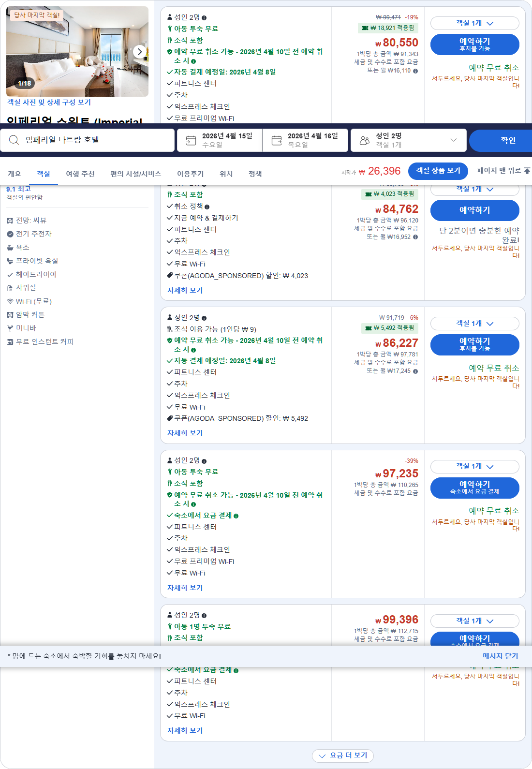Viewport: 532px width, 769px height.
Task: Switch to the 개요 tab
Action: click(x=15, y=174)
